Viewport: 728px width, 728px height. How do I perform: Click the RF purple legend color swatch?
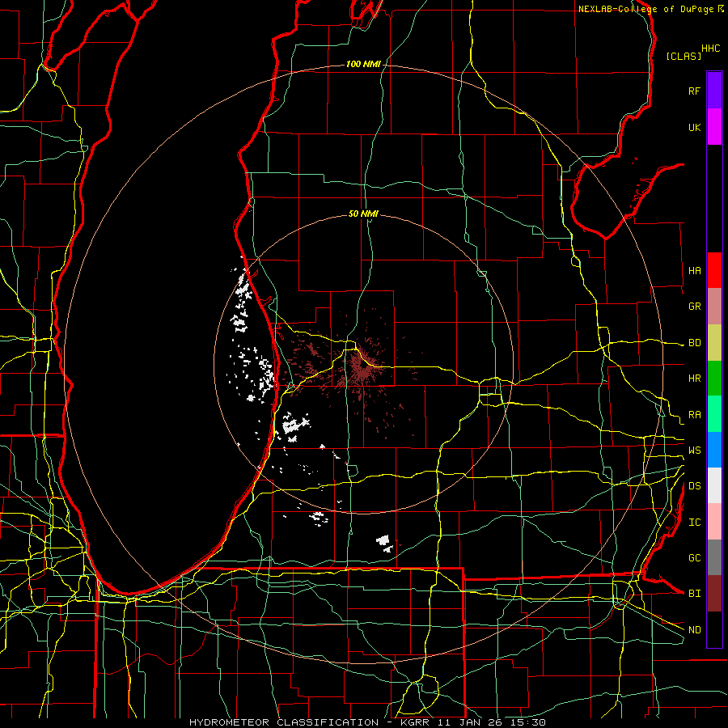pyautogui.click(x=714, y=91)
